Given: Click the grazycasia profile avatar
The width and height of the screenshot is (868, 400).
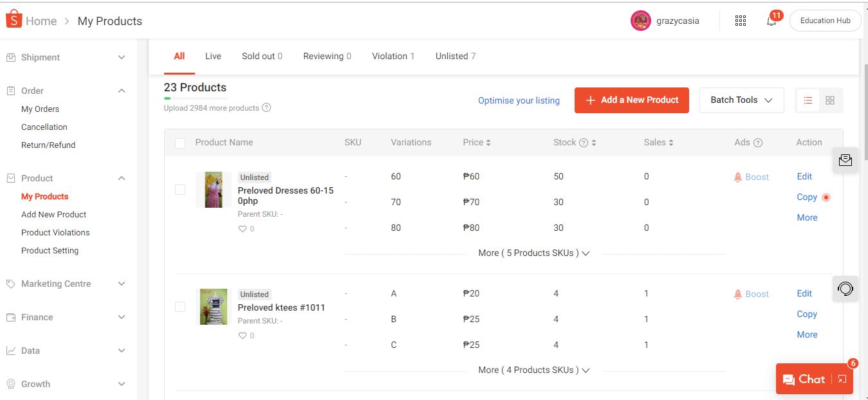Looking at the screenshot, I should point(640,21).
